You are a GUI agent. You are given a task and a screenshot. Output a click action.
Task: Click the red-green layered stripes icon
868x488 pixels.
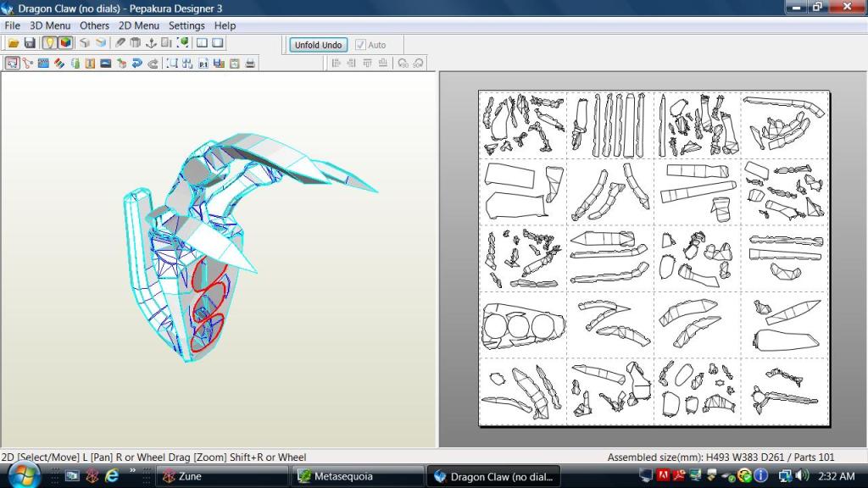pos(58,63)
